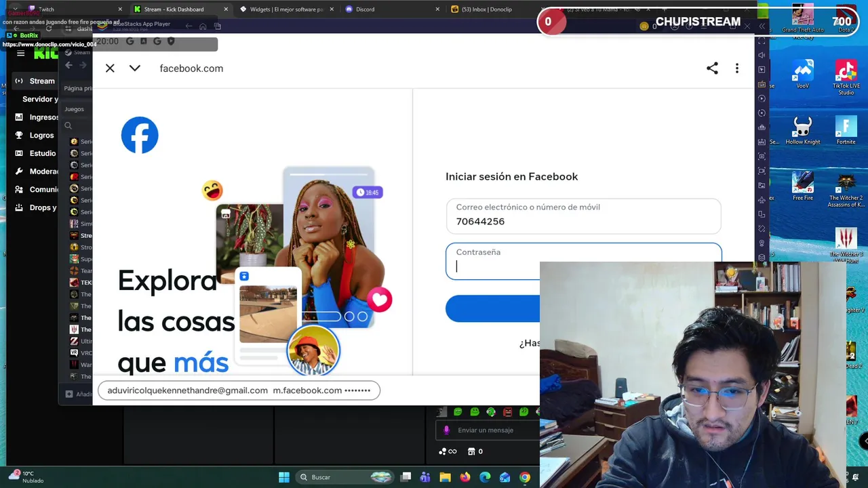Close the Twitch browser tab

click(120, 9)
